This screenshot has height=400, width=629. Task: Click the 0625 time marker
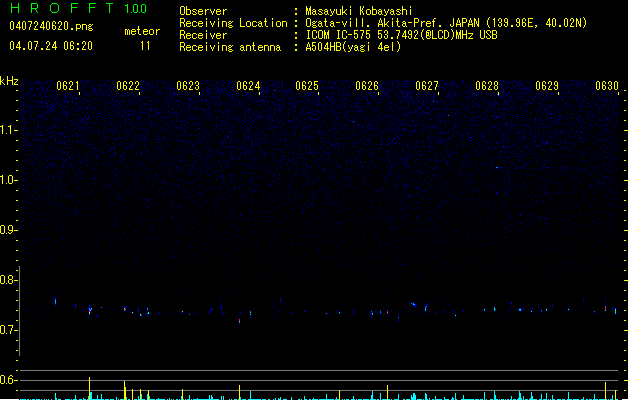click(x=307, y=86)
